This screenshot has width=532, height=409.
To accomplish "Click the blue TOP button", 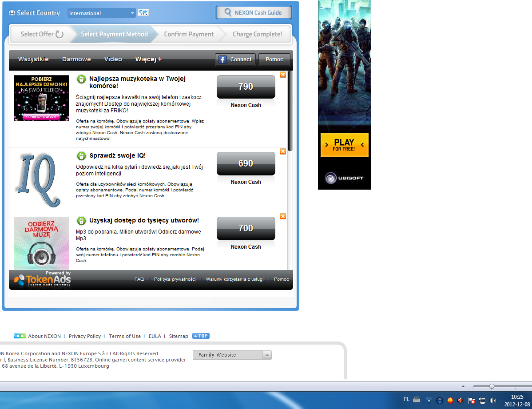I will click(201, 336).
